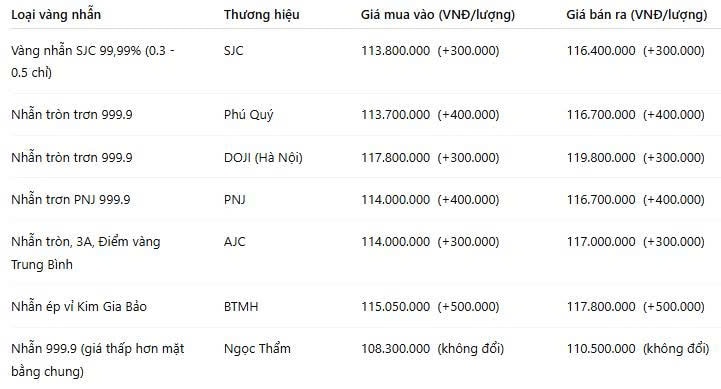Select the SJC brand cell

pyautogui.click(x=234, y=51)
